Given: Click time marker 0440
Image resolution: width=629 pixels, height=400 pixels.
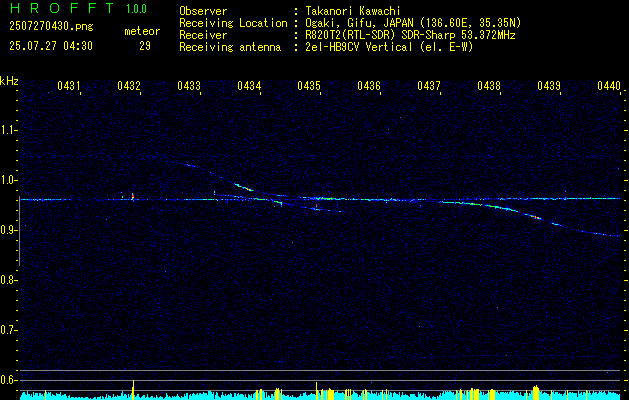Looking at the screenshot, I should tap(609, 86).
